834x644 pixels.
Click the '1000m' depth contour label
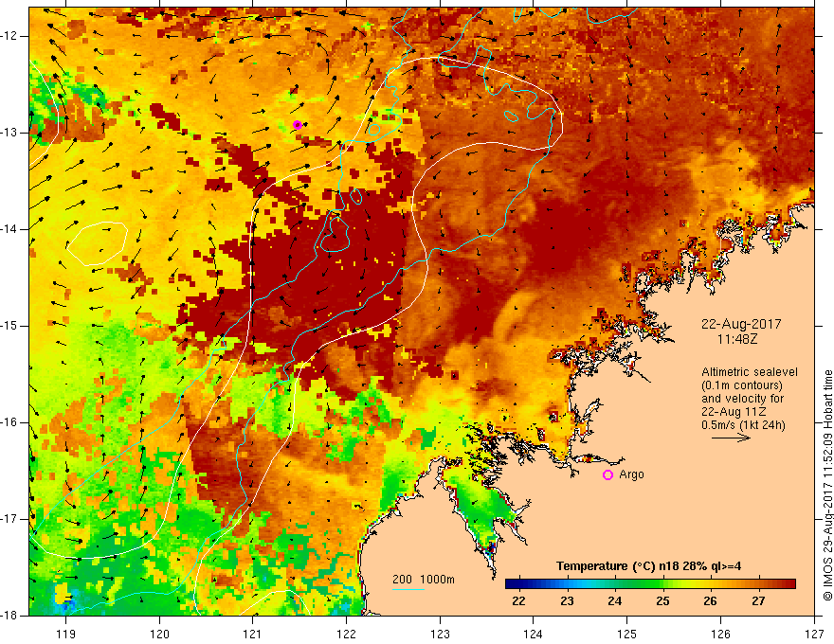pos(437,580)
